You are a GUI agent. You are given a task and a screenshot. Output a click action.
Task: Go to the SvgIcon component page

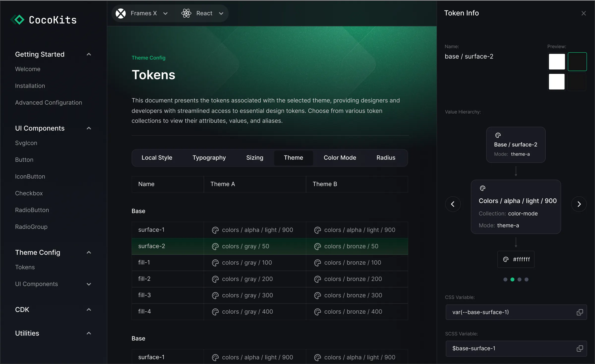26,143
